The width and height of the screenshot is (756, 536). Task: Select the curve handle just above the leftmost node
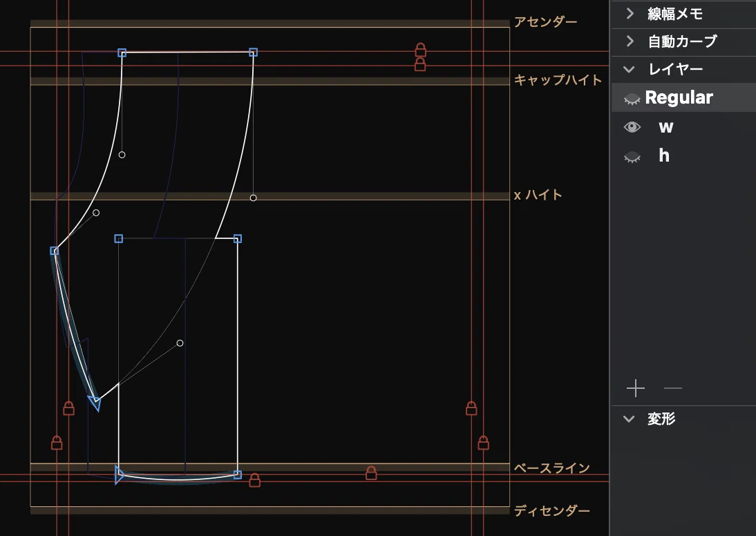point(96,213)
